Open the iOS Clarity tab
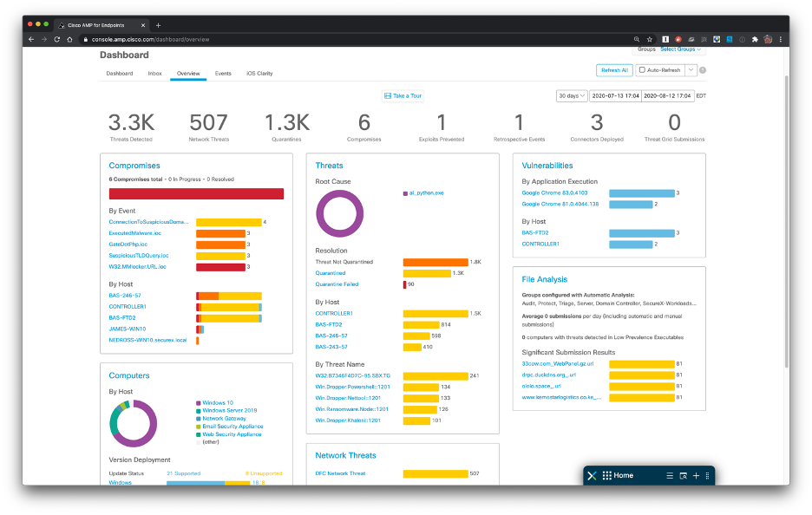812x515 pixels. pos(259,74)
